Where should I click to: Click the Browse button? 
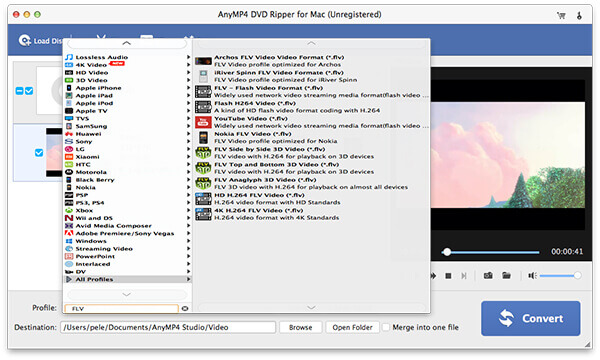(300, 327)
